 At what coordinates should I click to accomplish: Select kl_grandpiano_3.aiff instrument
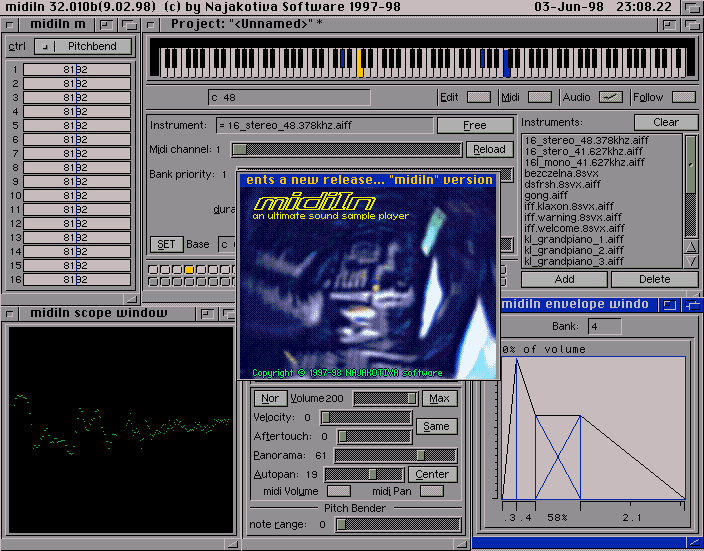tap(574, 261)
